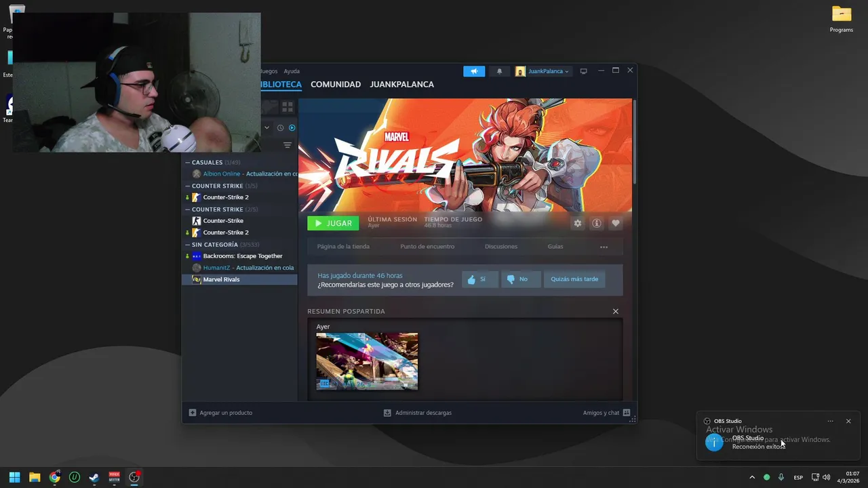Screen dimensions: 868x488
Task: Open volume control speaker icon
Action: pos(826,477)
